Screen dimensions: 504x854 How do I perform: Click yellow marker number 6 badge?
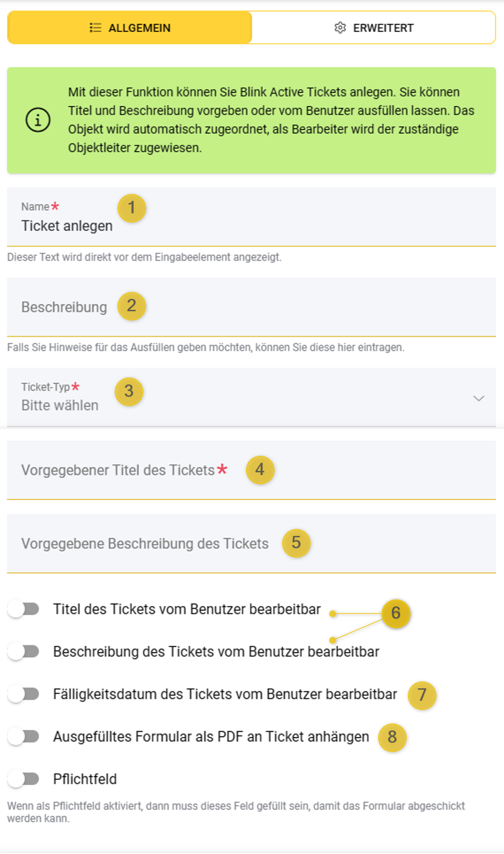(396, 613)
